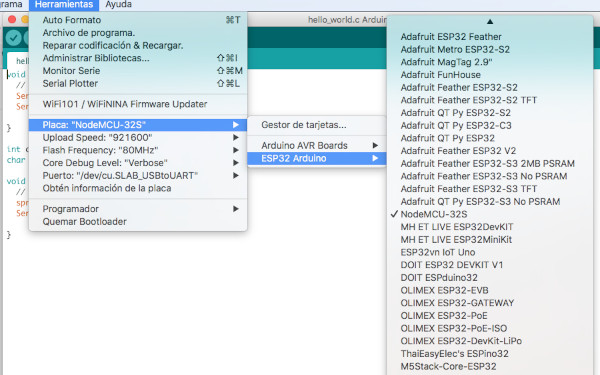Select Adafruit FunHouse board
Image resolution: width=600 pixels, height=375 pixels.
(490, 75)
